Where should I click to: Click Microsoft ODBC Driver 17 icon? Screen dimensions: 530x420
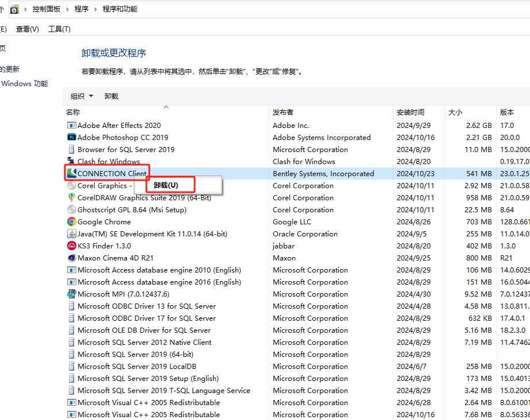pyautogui.click(x=72, y=318)
